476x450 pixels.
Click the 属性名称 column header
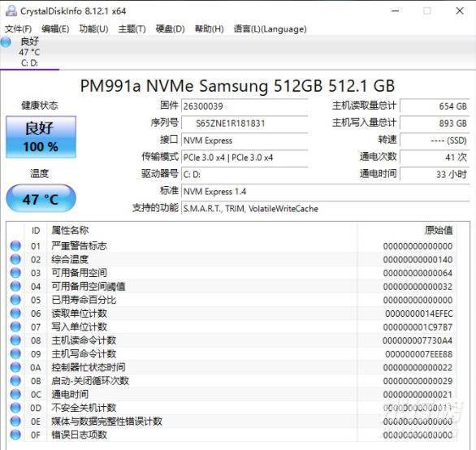click(x=70, y=230)
